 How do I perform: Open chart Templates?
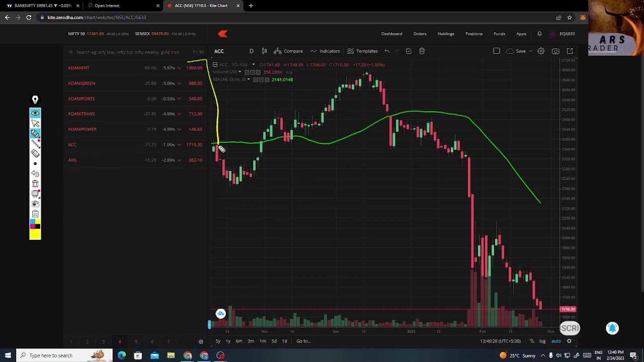362,51
